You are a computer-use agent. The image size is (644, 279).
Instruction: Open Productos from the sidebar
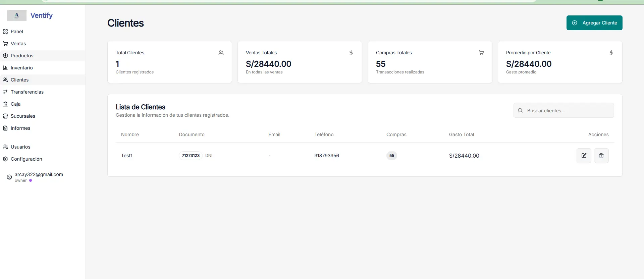point(22,56)
